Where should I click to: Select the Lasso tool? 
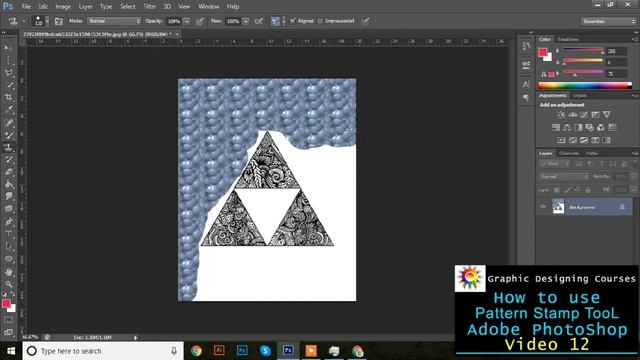click(x=9, y=73)
